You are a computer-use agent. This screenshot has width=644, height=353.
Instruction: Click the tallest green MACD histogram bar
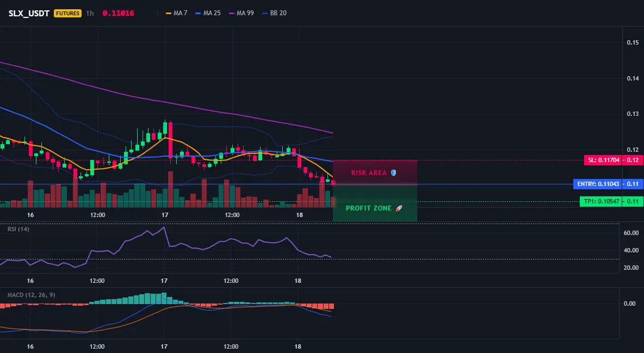[x=164, y=299]
